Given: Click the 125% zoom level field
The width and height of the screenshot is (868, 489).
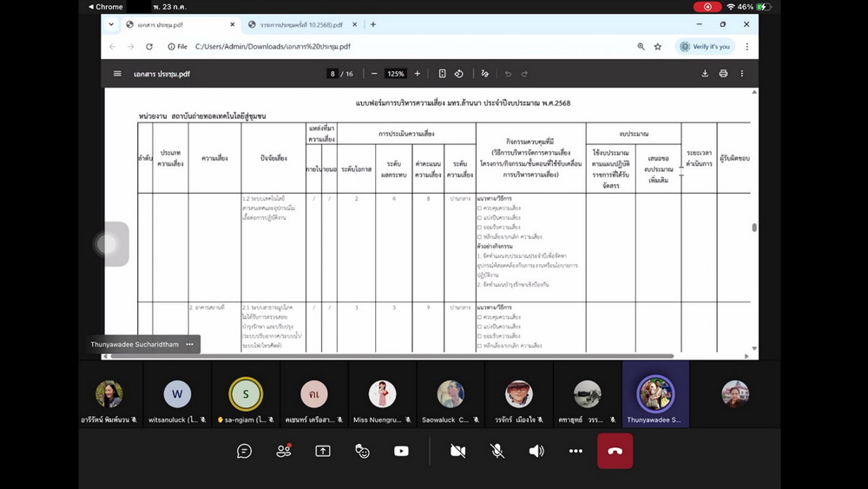Looking at the screenshot, I should pyautogui.click(x=396, y=74).
